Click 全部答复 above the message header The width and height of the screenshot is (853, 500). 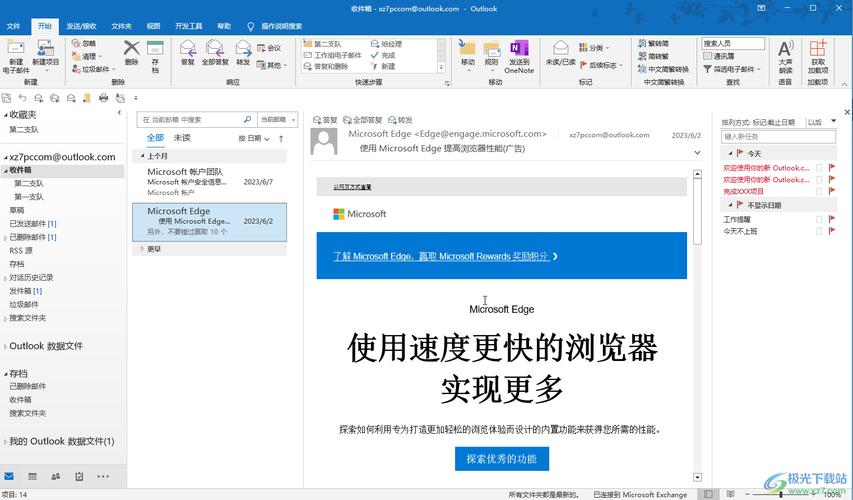[x=363, y=120]
